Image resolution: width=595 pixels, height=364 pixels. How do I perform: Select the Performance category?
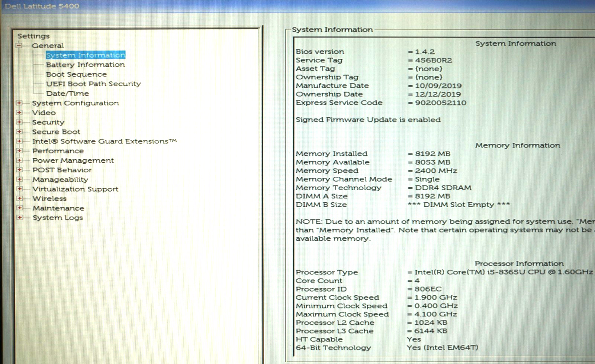coord(58,151)
